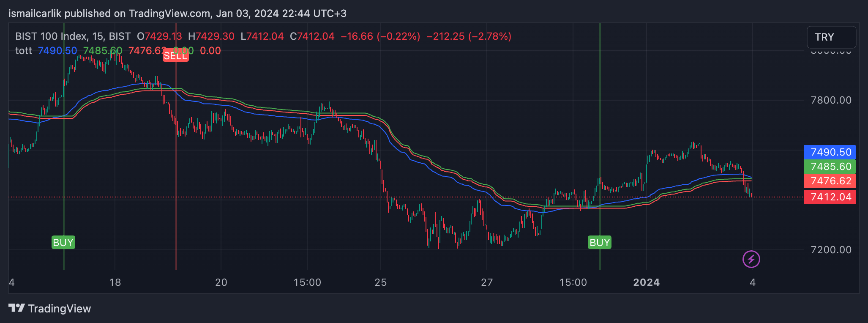The image size is (868, 323).
Task: Click the 7412.04 last price label
Action: tap(830, 197)
